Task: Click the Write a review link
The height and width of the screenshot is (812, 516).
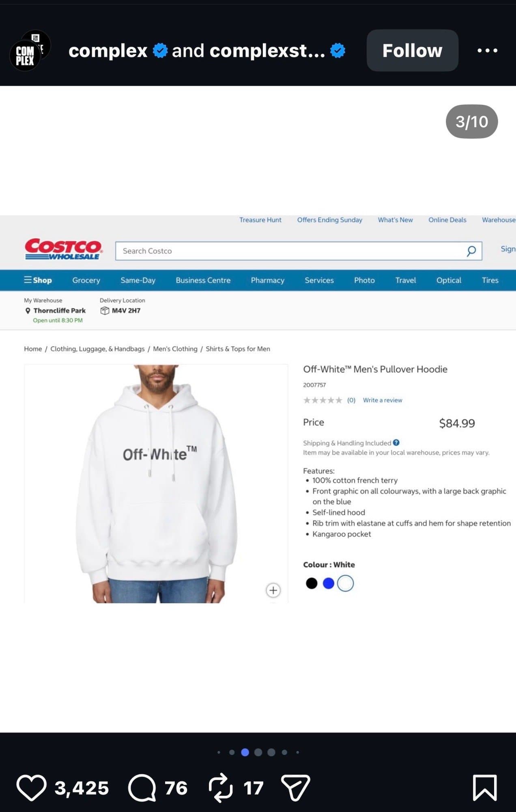Action: [x=383, y=400]
